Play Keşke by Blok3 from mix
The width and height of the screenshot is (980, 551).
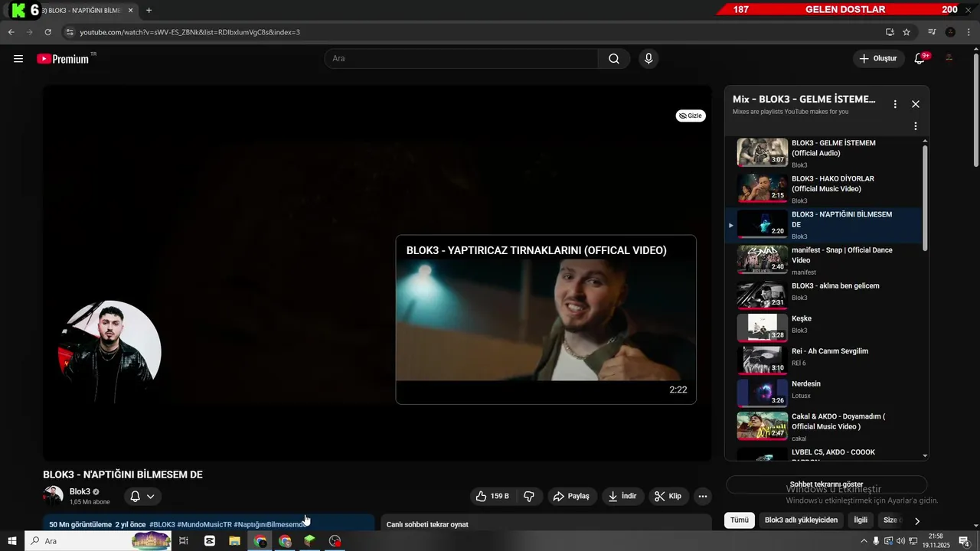[824, 328]
